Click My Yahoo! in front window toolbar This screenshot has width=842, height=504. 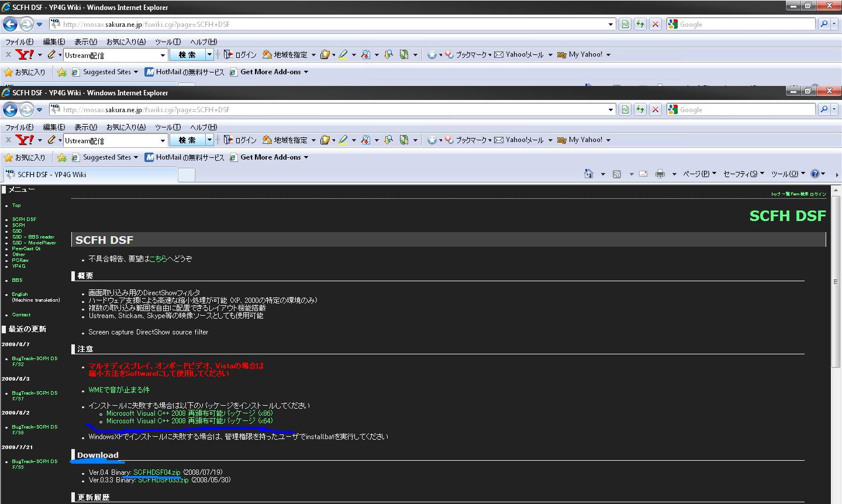click(x=580, y=140)
